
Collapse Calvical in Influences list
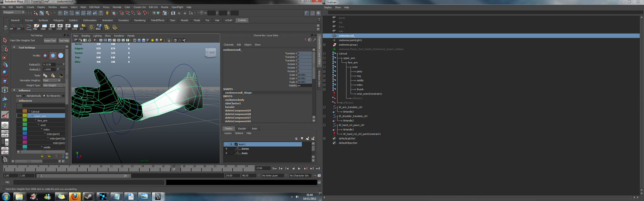point(29,111)
